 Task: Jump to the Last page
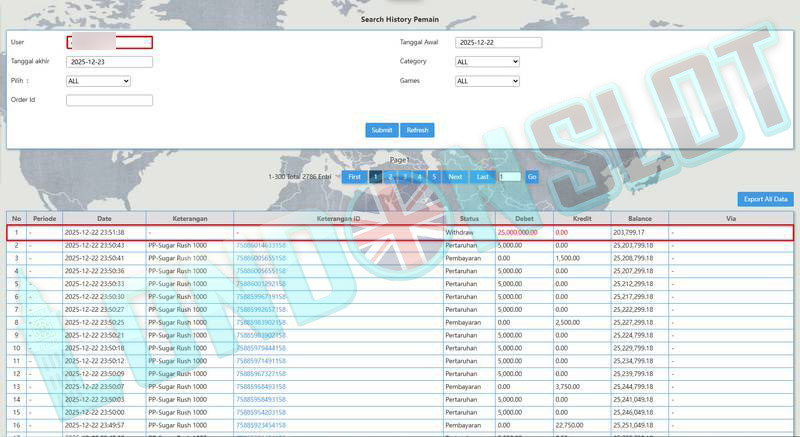(x=483, y=177)
